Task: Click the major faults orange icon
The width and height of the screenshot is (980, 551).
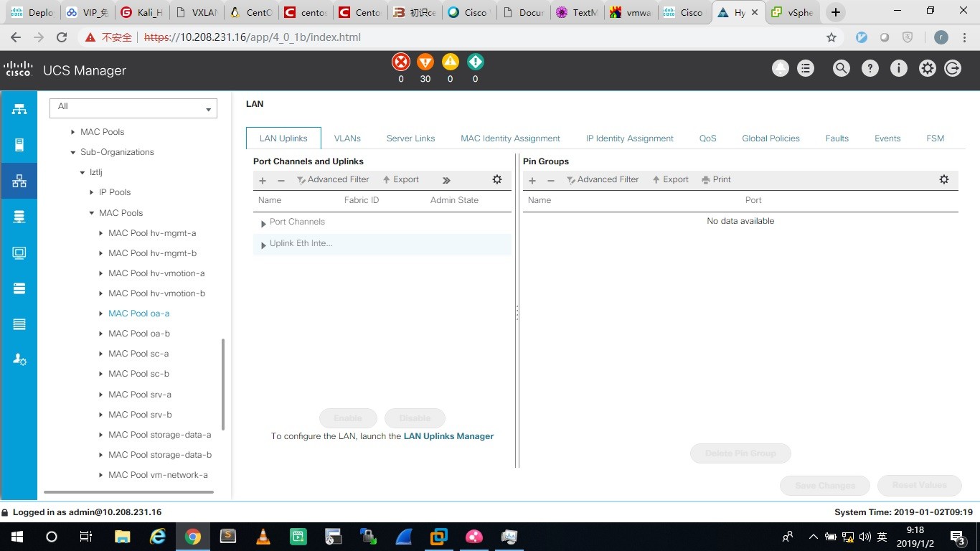Action: tap(425, 62)
